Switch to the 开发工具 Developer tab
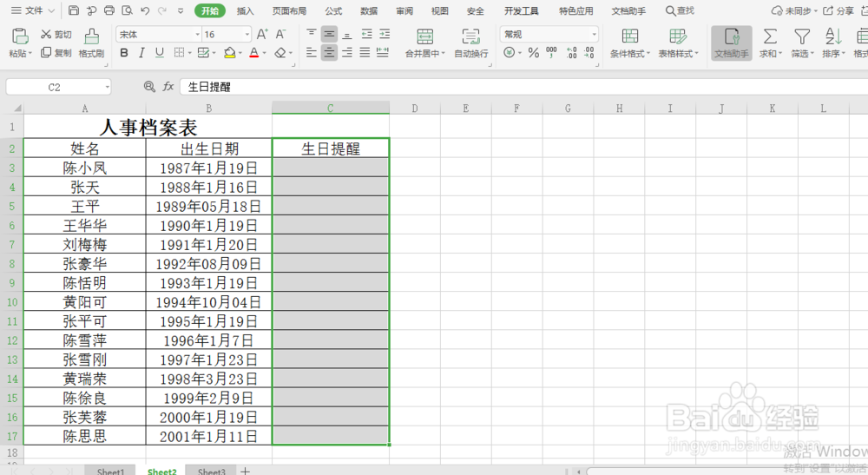 tap(521, 10)
